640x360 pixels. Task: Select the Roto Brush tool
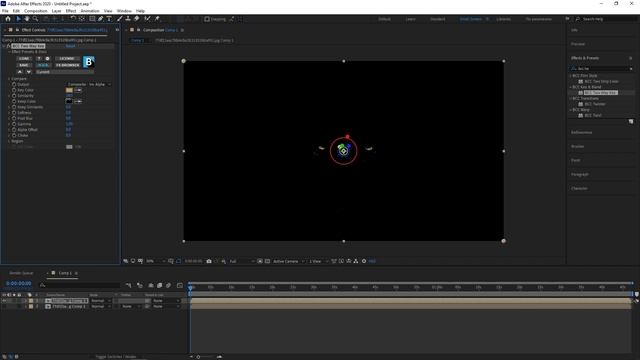[x=147, y=19]
